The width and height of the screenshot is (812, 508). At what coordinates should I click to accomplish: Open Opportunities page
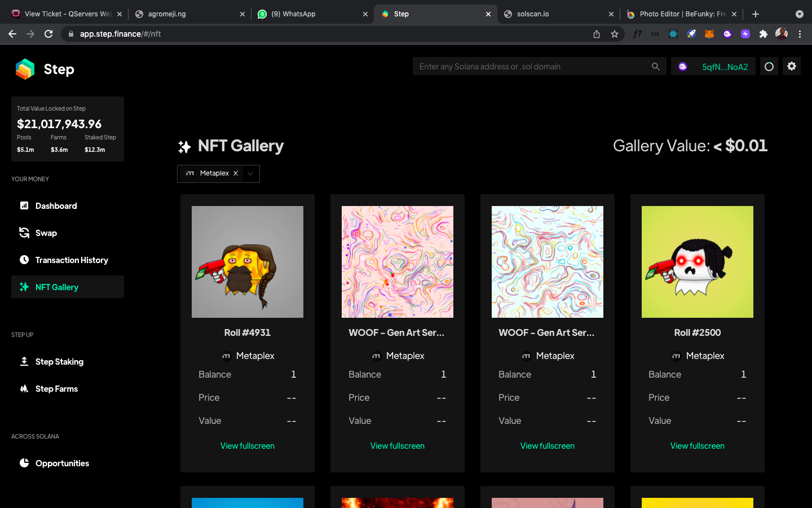pos(68,463)
